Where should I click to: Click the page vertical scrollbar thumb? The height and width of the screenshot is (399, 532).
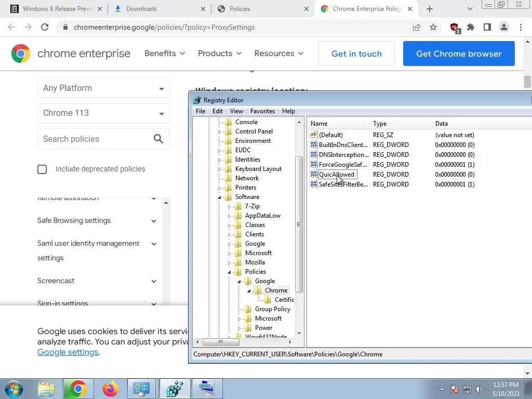pyautogui.click(x=527, y=82)
